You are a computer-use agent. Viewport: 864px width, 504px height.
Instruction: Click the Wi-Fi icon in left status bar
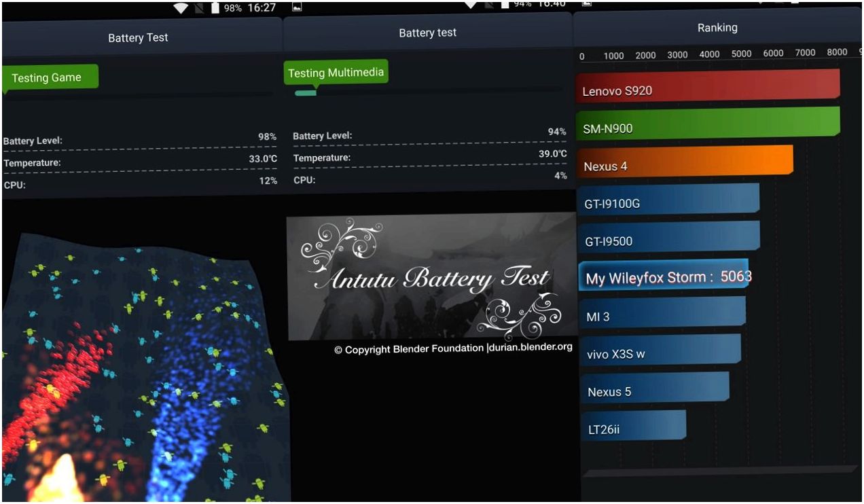pyautogui.click(x=181, y=8)
